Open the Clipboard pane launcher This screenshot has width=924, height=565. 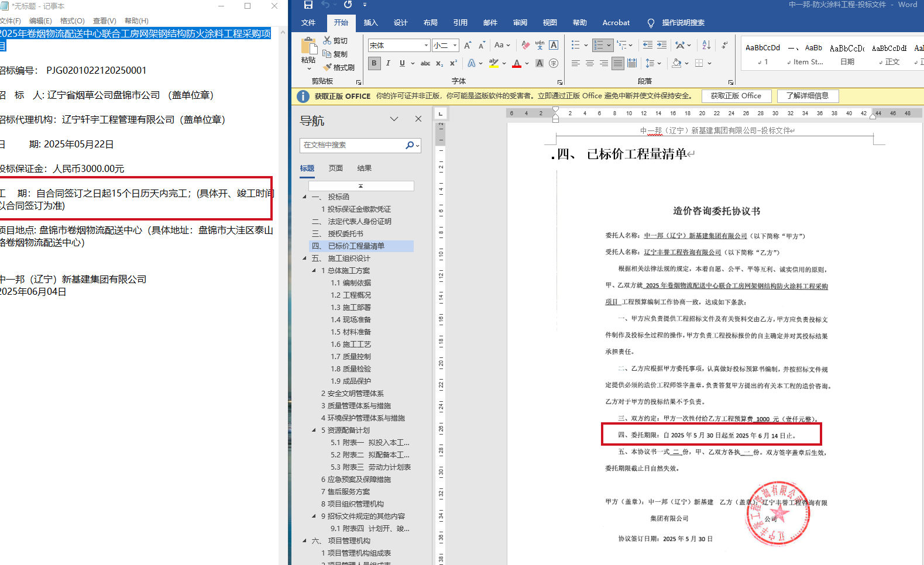(359, 82)
